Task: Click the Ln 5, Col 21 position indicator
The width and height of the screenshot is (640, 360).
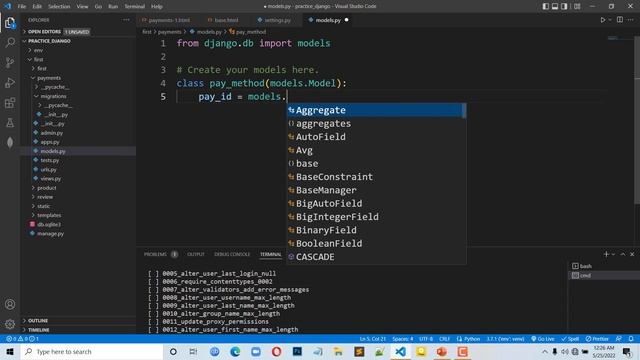Action: [x=373, y=339]
